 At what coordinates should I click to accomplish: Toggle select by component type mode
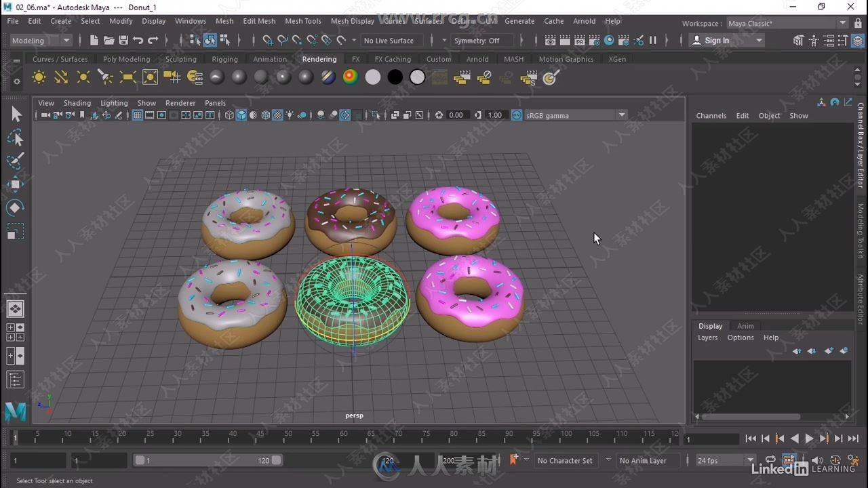click(224, 41)
